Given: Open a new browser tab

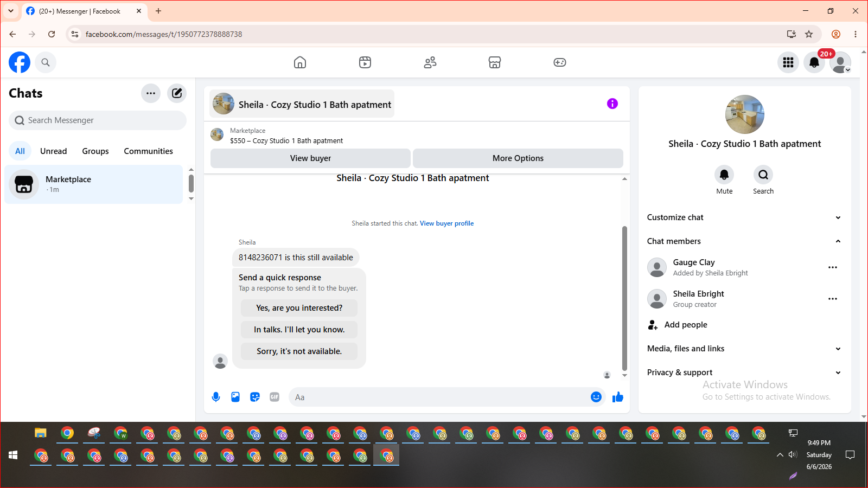Looking at the screenshot, I should pos(158,11).
